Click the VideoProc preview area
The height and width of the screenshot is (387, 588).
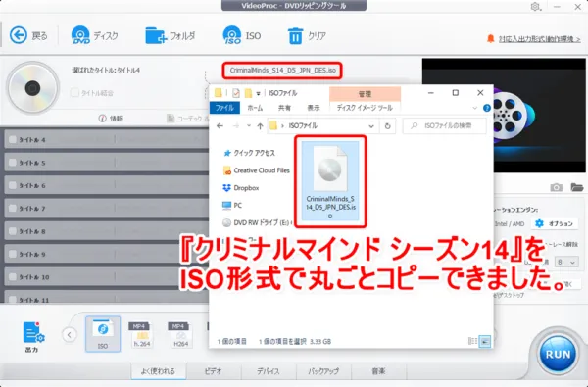(x=504, y=116)
